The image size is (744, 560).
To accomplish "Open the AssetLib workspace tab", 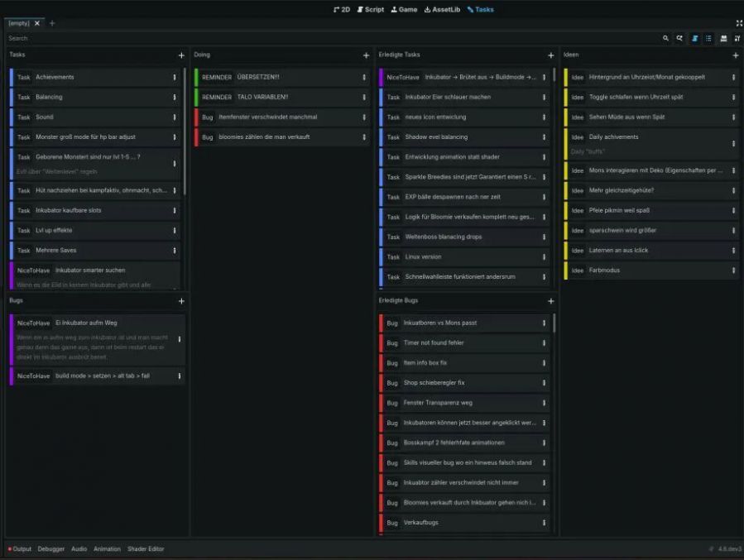I will pyautogui.click(x=442, y=9).
